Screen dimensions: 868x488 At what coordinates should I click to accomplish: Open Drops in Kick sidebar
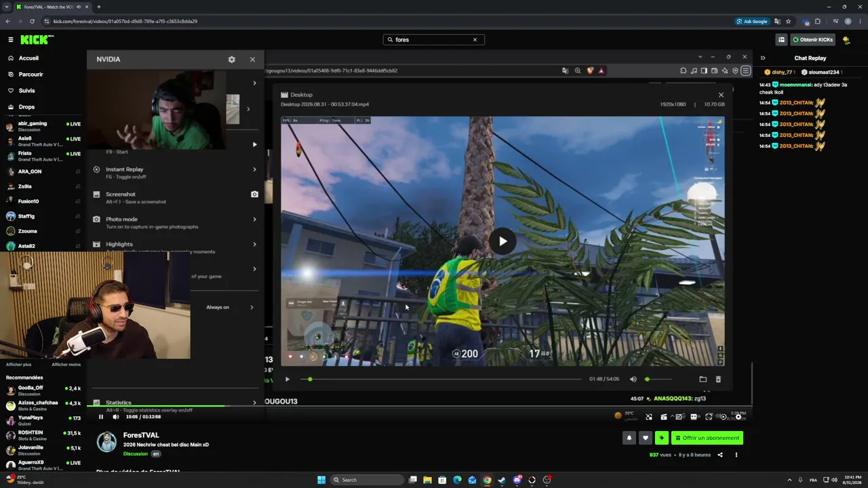pos(21,107)
